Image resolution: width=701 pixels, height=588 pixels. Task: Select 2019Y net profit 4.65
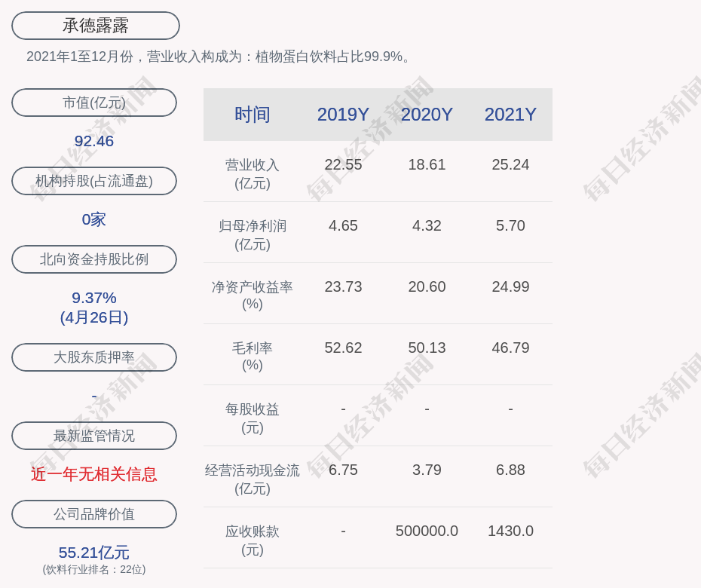[343, 225]
